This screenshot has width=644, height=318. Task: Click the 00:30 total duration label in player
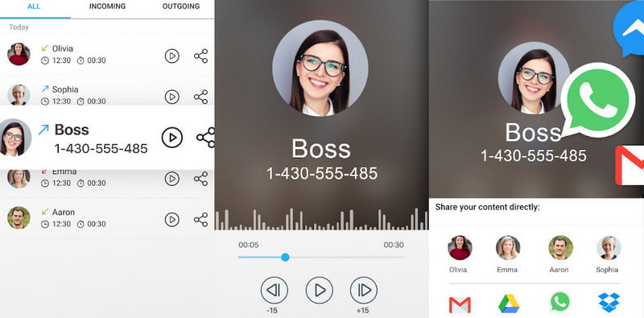(394, 245)
